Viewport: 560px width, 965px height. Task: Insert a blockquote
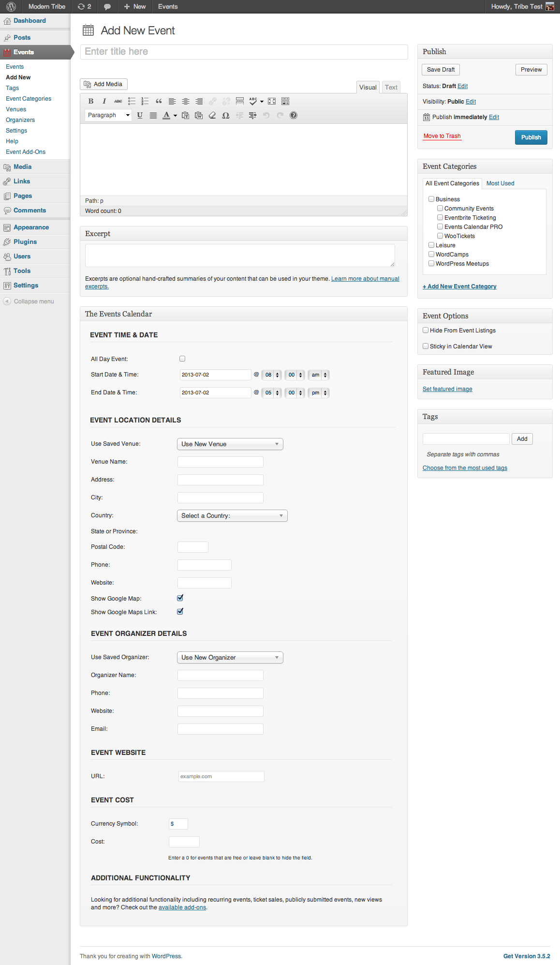(159, 101)
